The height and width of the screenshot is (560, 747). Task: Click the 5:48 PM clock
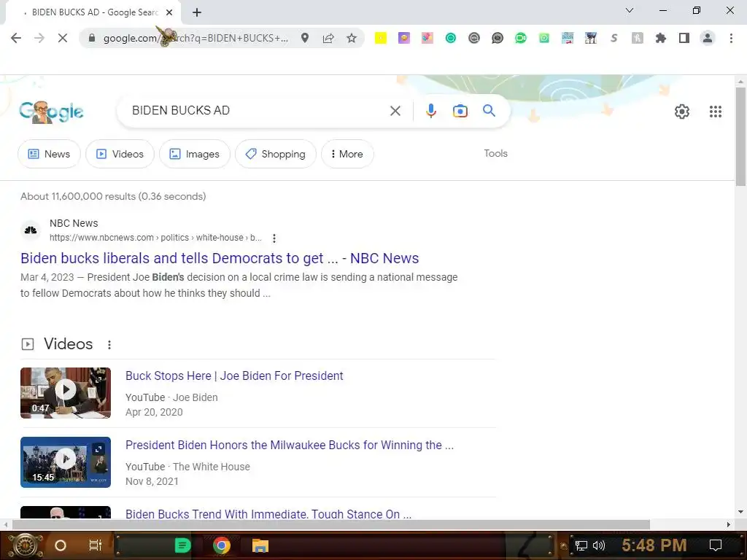click(x=654, y=545)
